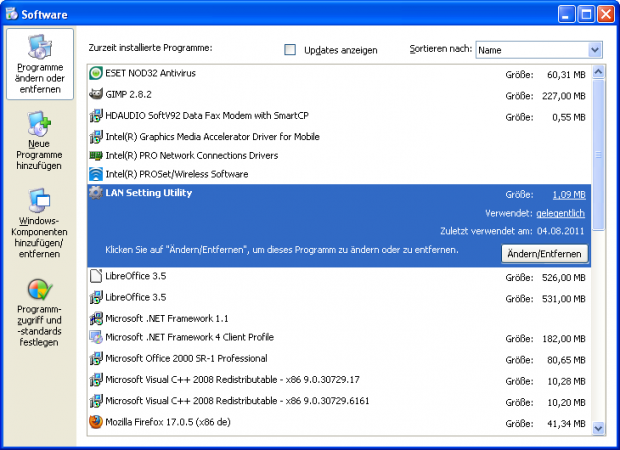Click the gelegentlich usage link
The width and height of the screenshot is (620, 450).
point(560,214)
